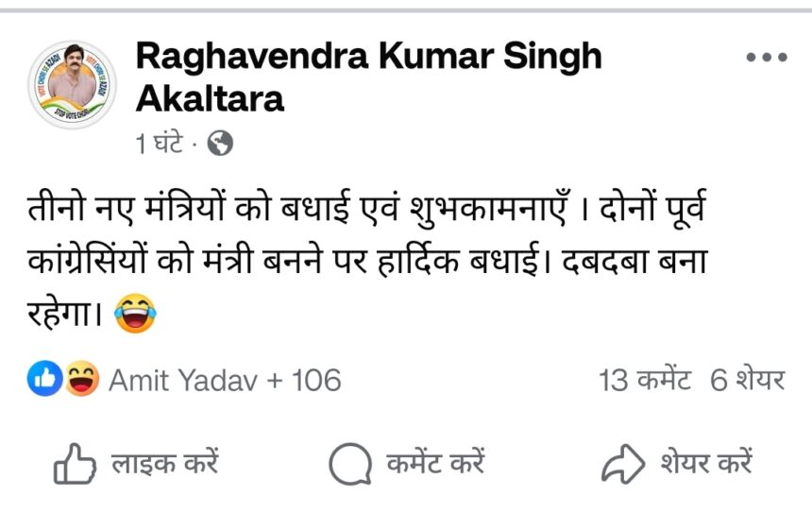Open Raghavendra Kumar Singh's profile picture

[72, 85]
